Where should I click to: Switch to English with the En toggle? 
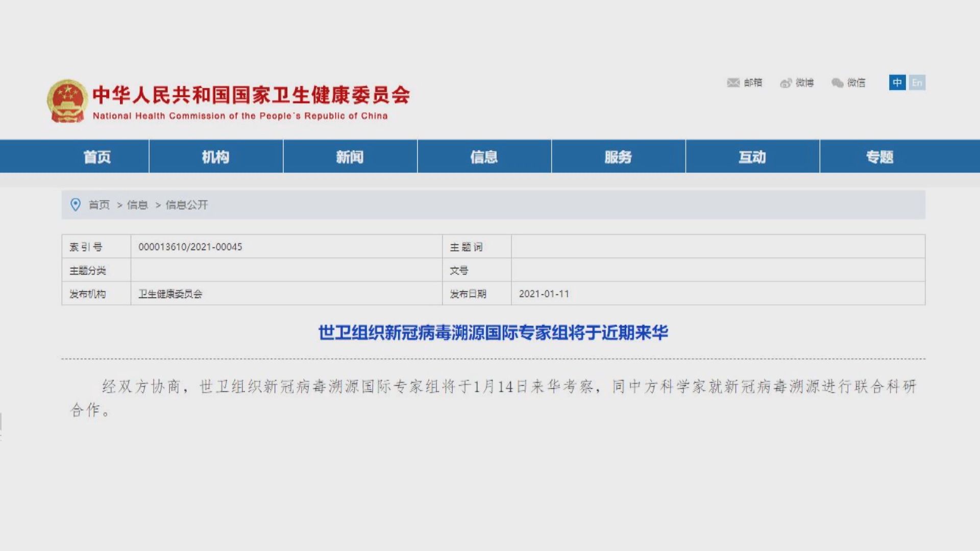(x=917, y=83)
